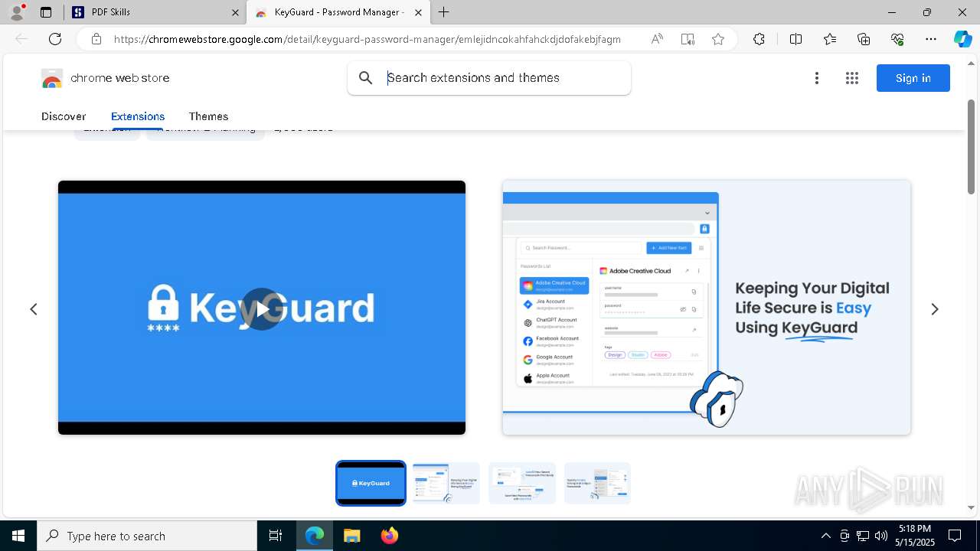Open Task View
Screen dimensions: 980x551
tap(276, 536)
